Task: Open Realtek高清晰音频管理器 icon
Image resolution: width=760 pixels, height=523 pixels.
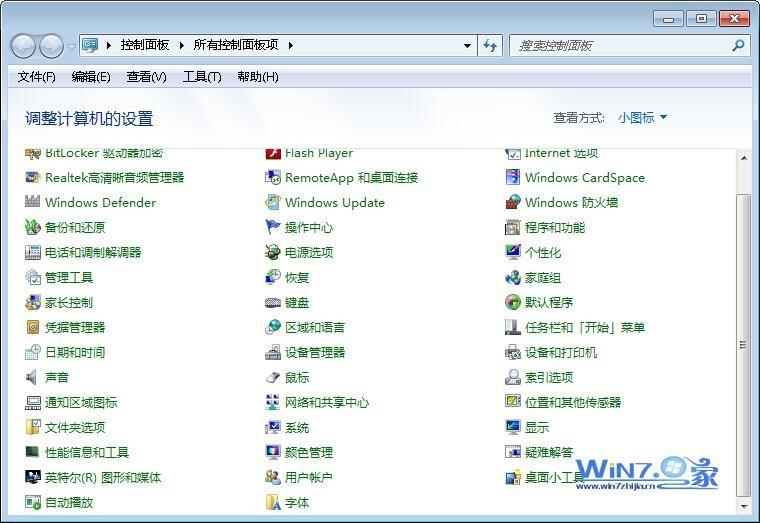Action: (x=32, y=177)
